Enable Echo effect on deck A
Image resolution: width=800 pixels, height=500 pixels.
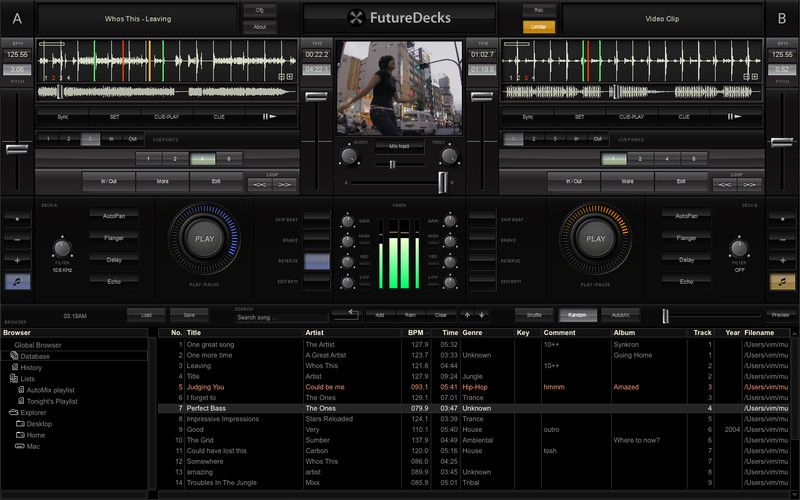[x=114, y=281]
